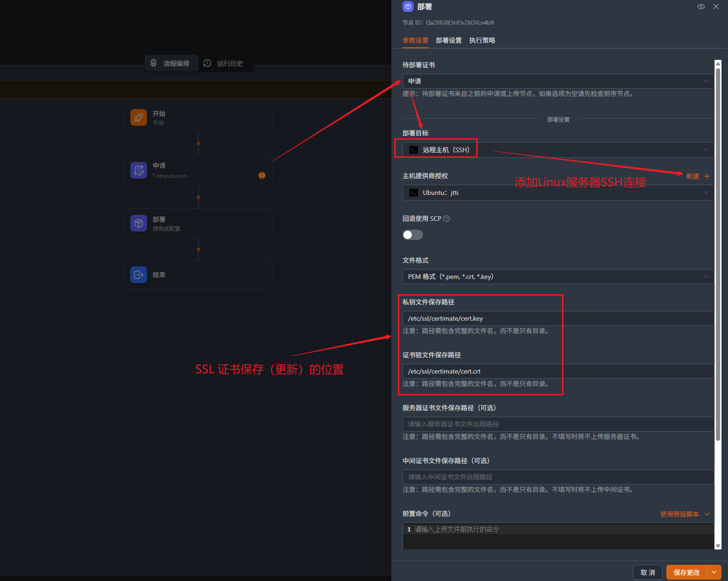Select the 结束 node exit icon
Image resolution: width=728 pixels, height=581 pixels.
139,275
